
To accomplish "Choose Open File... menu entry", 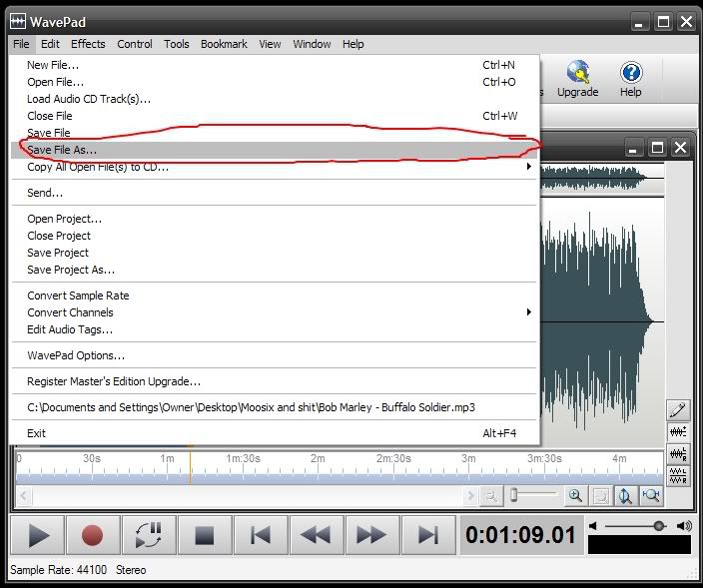I will (x=274, y=82).
